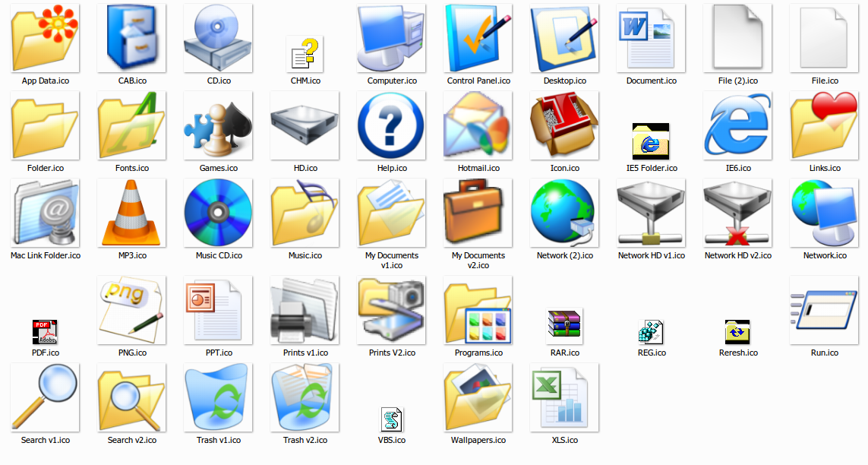Screen dimensions: 868x465
Task: Click the "Mac Link Folder.ico" file name text
Action: (x=46, y=256)
